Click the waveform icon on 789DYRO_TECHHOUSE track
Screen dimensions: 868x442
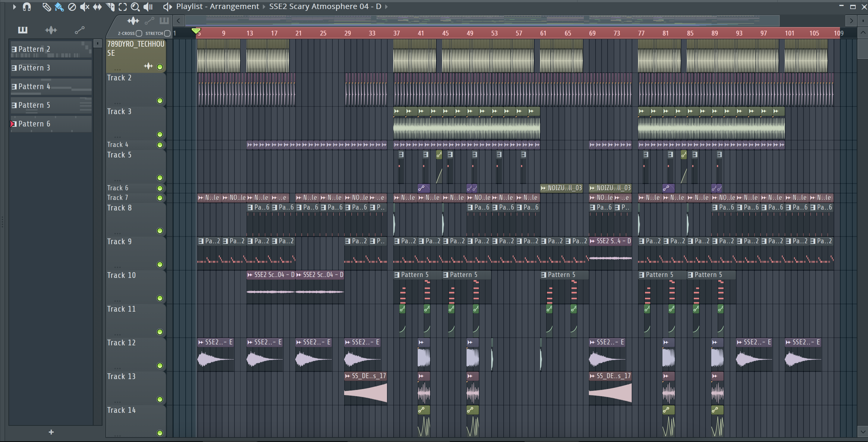[148, 66]
